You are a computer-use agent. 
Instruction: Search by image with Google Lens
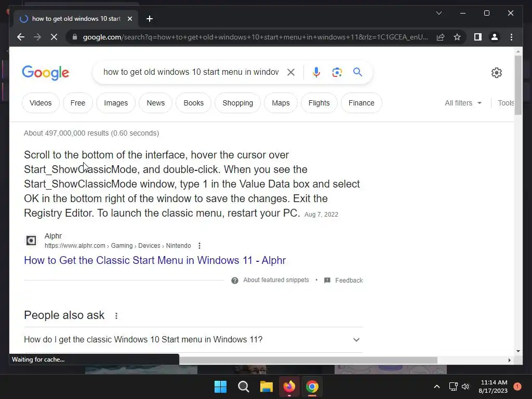click(x=337, y=72)
